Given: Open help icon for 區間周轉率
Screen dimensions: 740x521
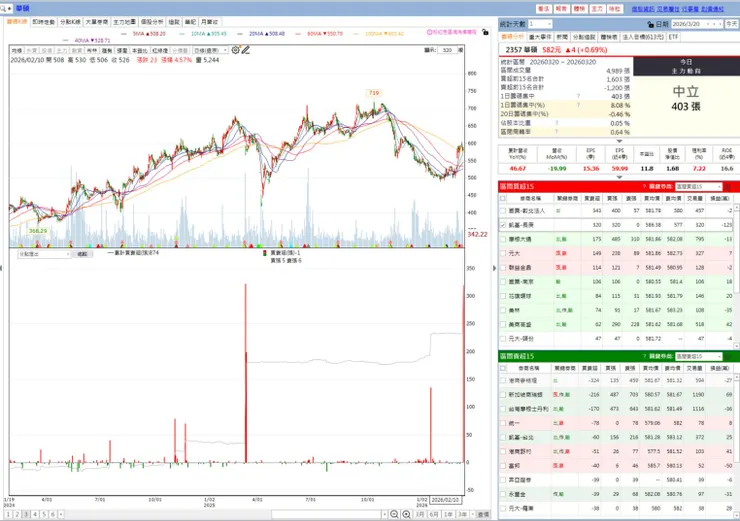Looking at the screenshot, I should pyautogui.click(x=557, y=132).
